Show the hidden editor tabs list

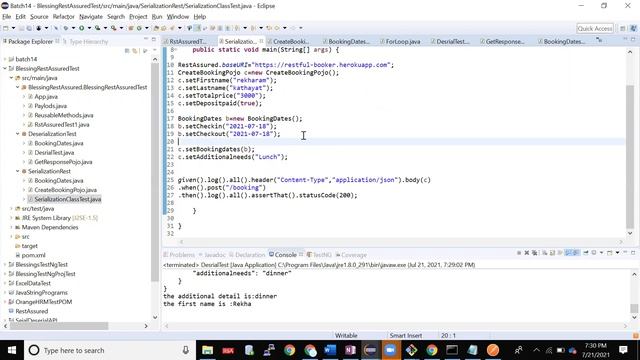(x=599, y=40)
